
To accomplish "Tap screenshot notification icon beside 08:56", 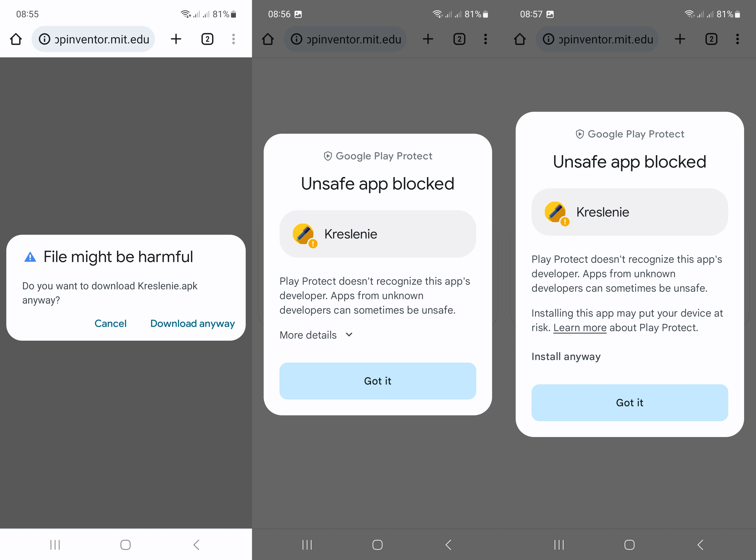I will coord(298,14).
